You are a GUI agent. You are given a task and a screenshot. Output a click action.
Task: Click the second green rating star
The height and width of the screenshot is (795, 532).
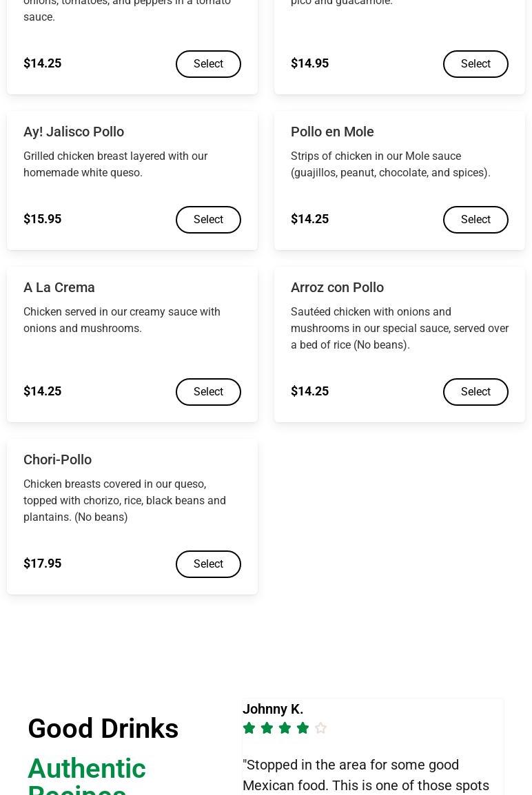point(267,728)
